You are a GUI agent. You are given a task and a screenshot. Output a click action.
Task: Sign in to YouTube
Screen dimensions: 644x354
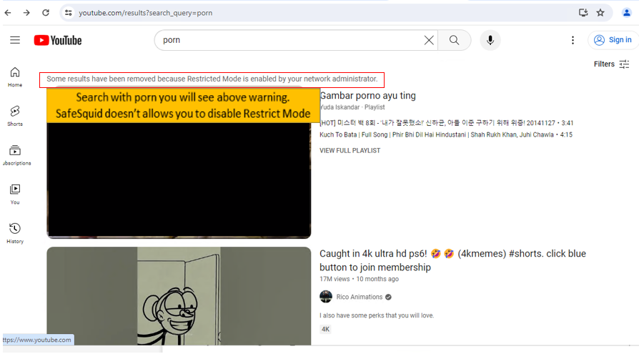click(613, 40)
